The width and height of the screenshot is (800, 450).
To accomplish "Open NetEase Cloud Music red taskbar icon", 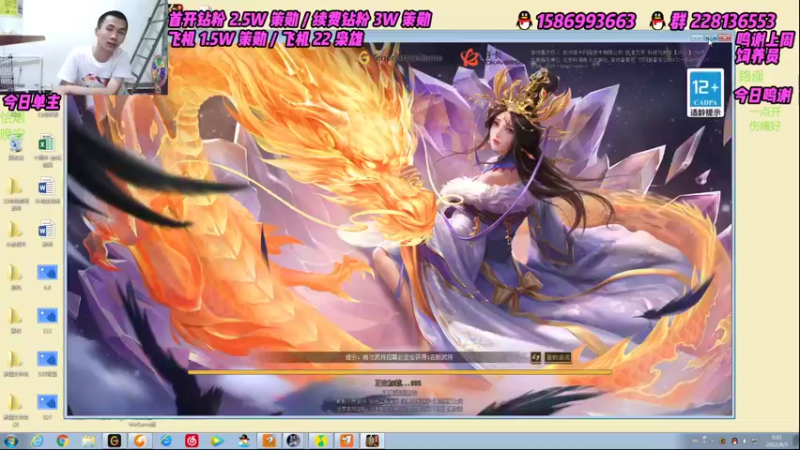I will 191,441.
